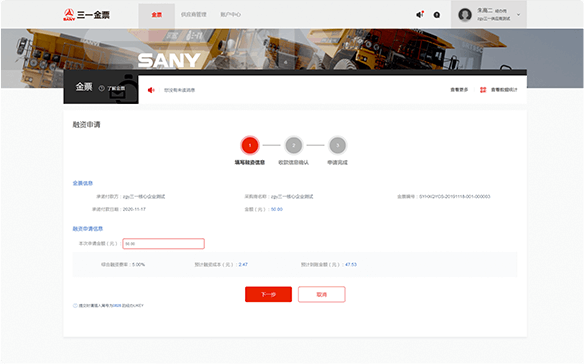This screenshot has height=364, width=584.
Task: Expand the user account dropdown arrow
Action: (x=518, y=15)
